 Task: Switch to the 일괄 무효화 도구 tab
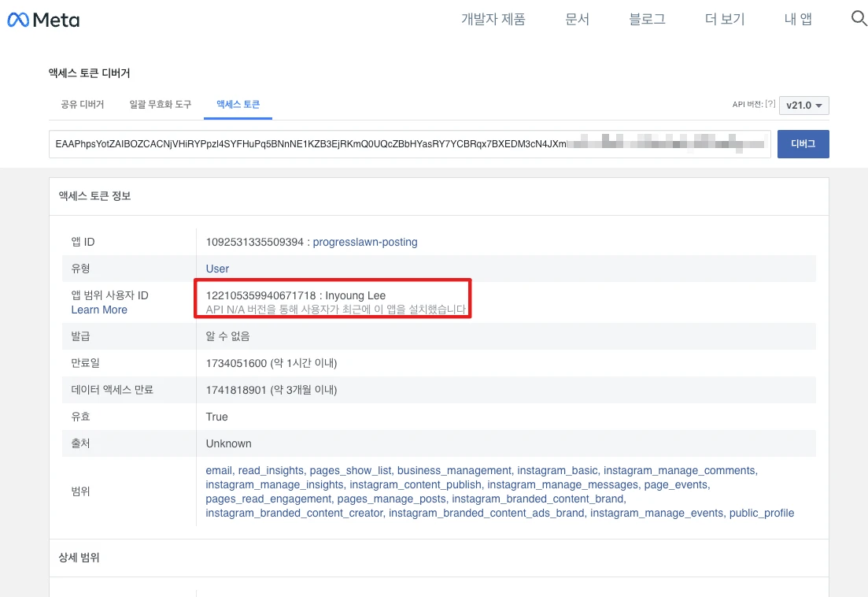tap(161, 104)
